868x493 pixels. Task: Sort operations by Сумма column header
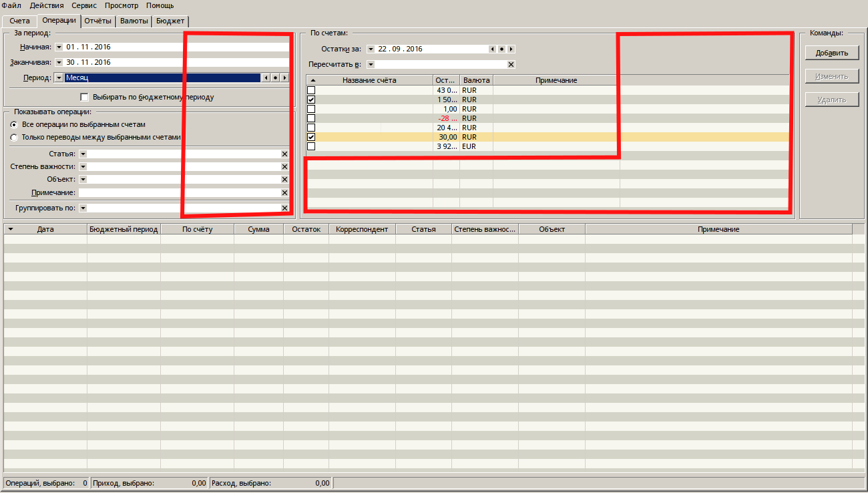click(x=258, y=229)
